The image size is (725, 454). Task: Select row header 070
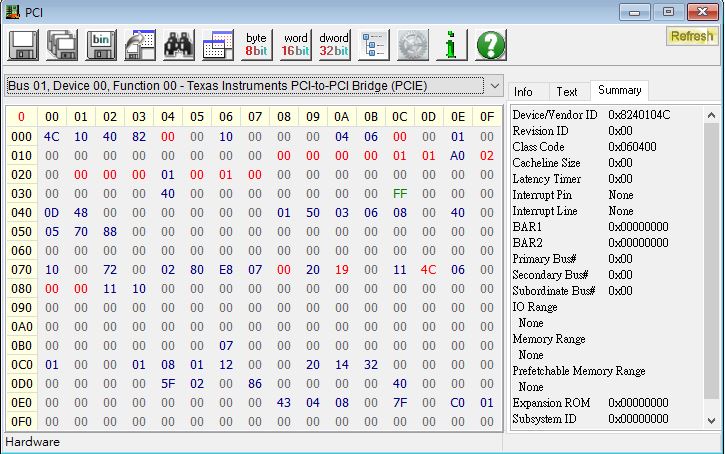(x=21, y=270)
